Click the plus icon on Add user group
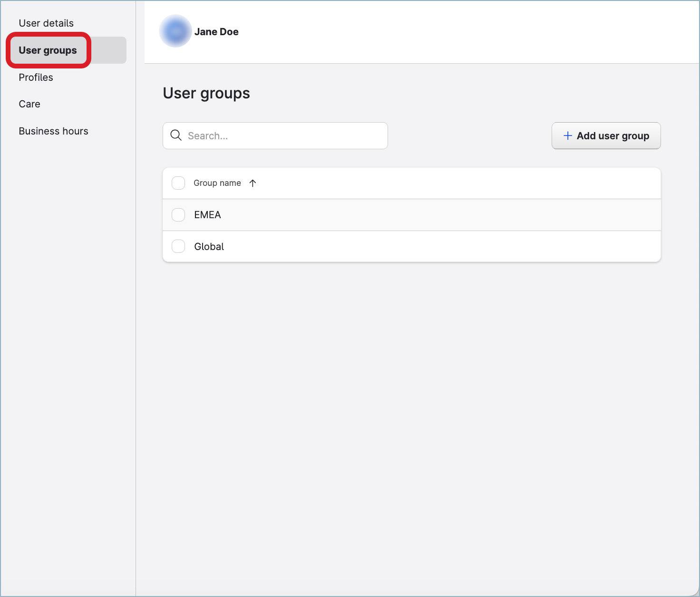 568,135
